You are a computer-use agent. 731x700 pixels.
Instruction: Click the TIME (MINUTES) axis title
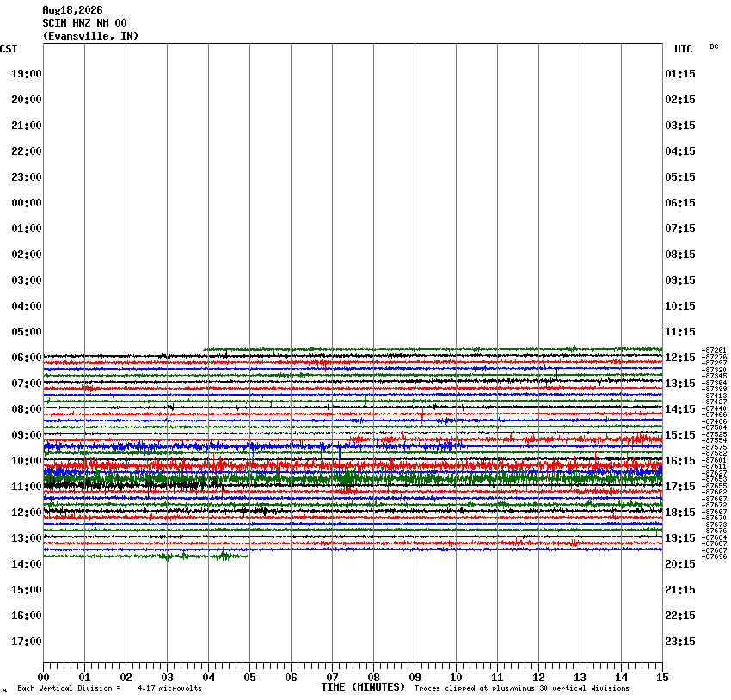[x=363, y=687]
